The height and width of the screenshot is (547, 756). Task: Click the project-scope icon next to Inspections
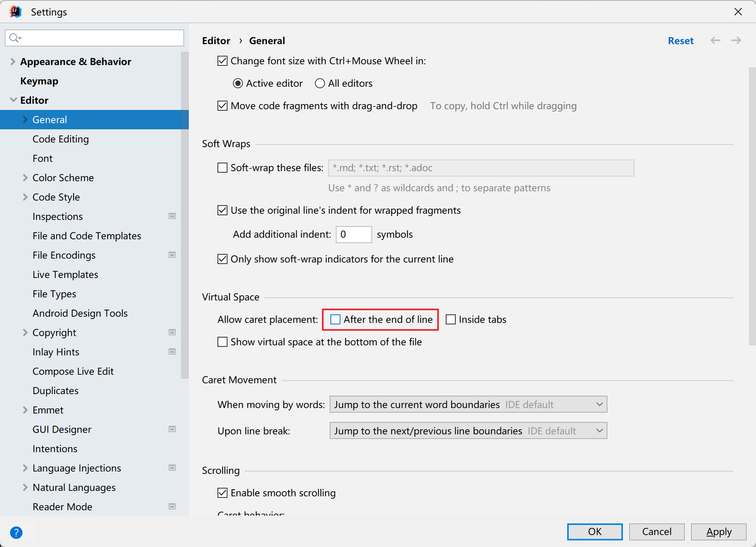click(172, 216)
